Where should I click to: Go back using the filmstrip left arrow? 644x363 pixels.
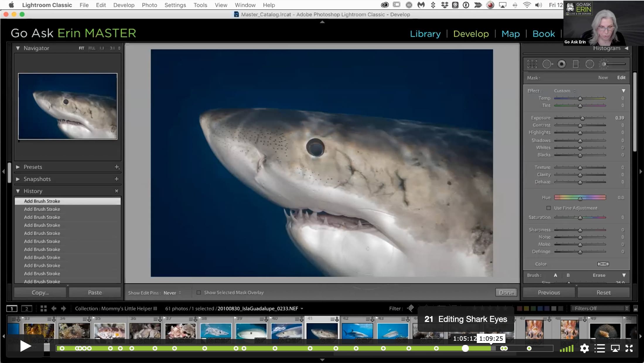click(x=54, y=308)
